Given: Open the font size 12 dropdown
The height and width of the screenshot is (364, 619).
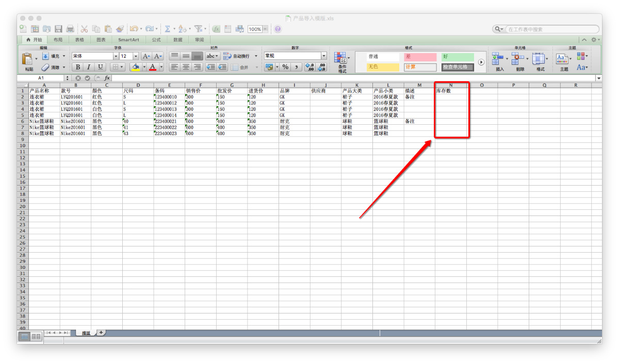Looking at the screenshot, I should click(x=136, y=56).
